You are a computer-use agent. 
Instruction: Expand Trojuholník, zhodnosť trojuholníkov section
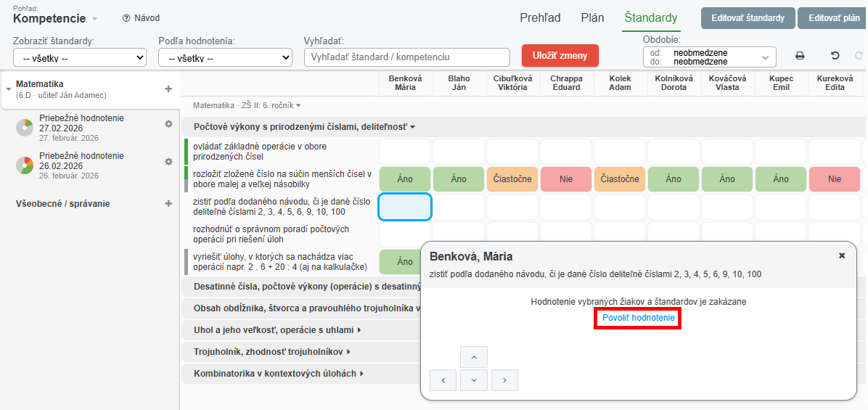[x=272, y=352]
